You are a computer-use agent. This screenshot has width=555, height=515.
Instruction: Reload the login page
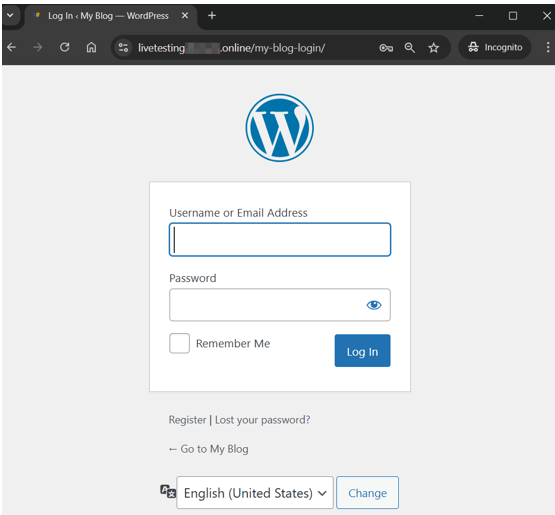[64, 47]
